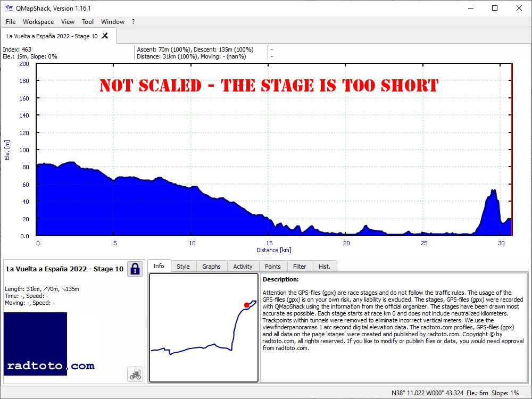Switch to the Points tab
The image size is (532, 399).
[273, 267]
